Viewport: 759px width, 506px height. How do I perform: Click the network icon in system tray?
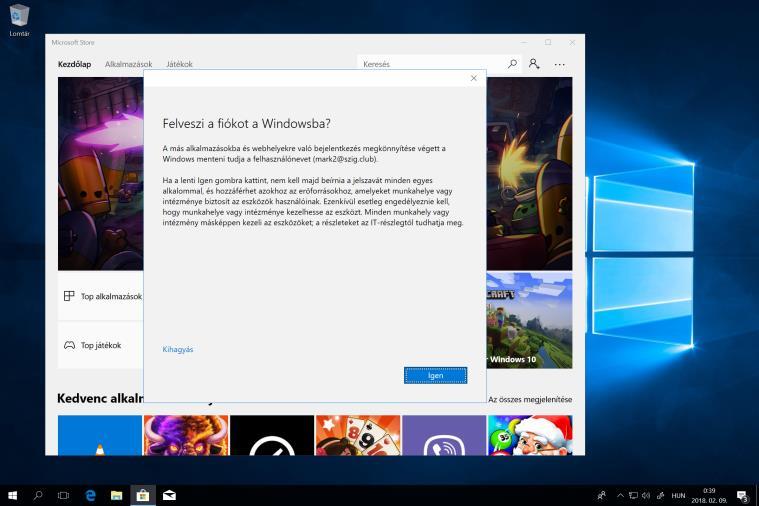633,495
